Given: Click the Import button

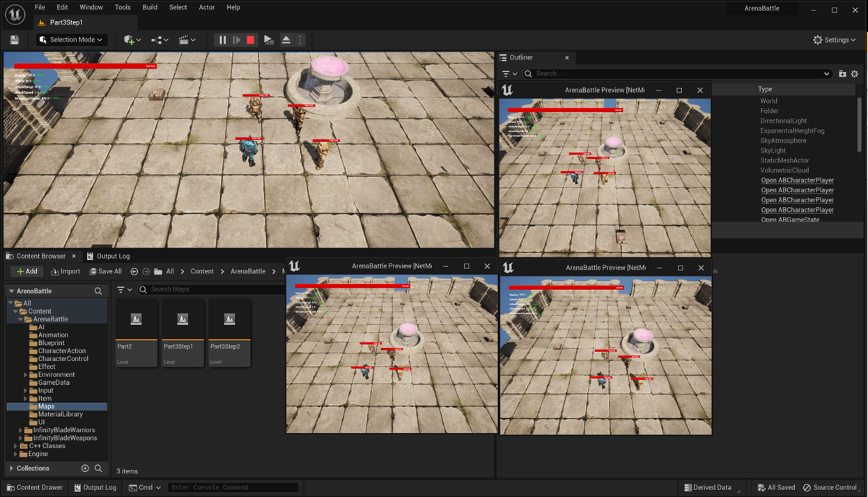Looking at the screenshot, I should click(x=65, y=271).
